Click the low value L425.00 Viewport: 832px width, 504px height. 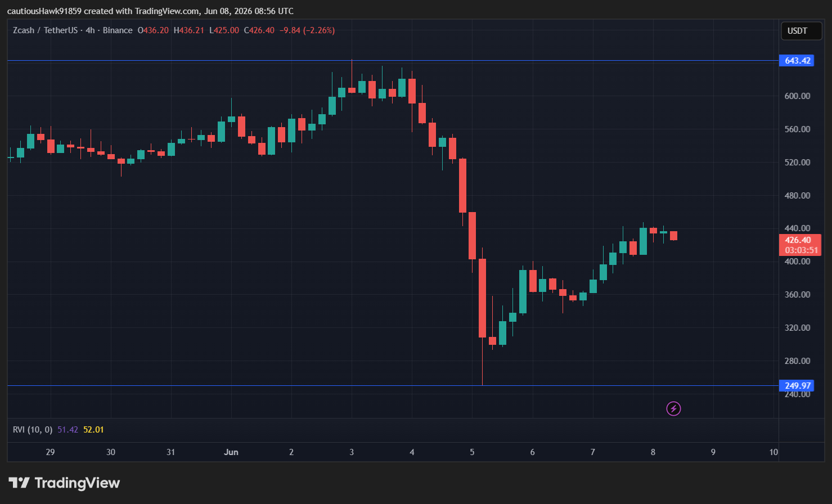tap(224, 30)
